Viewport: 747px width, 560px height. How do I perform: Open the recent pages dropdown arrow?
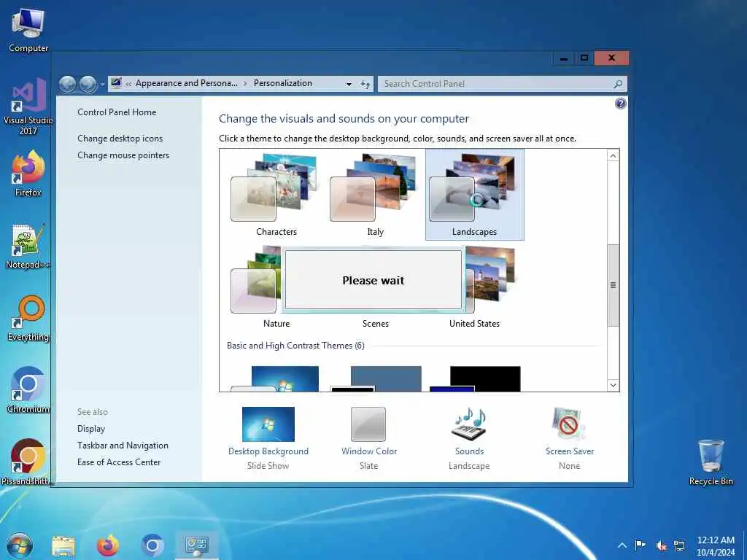102,85
